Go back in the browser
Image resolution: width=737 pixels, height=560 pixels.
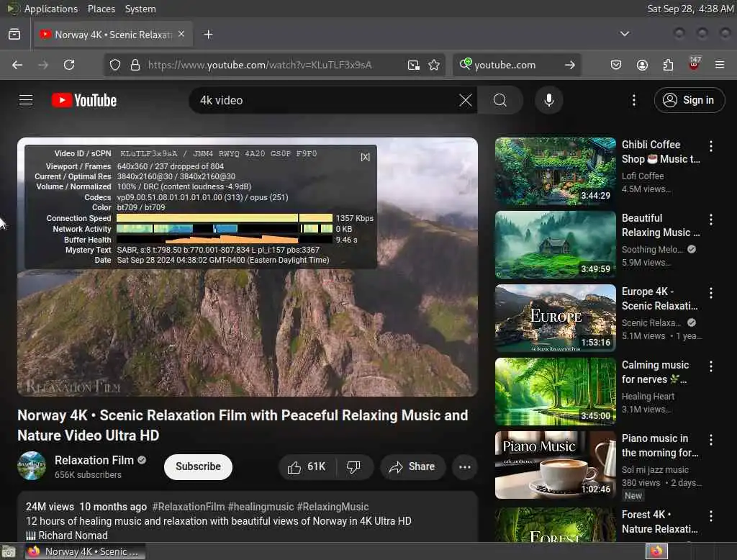pos(17,65)
